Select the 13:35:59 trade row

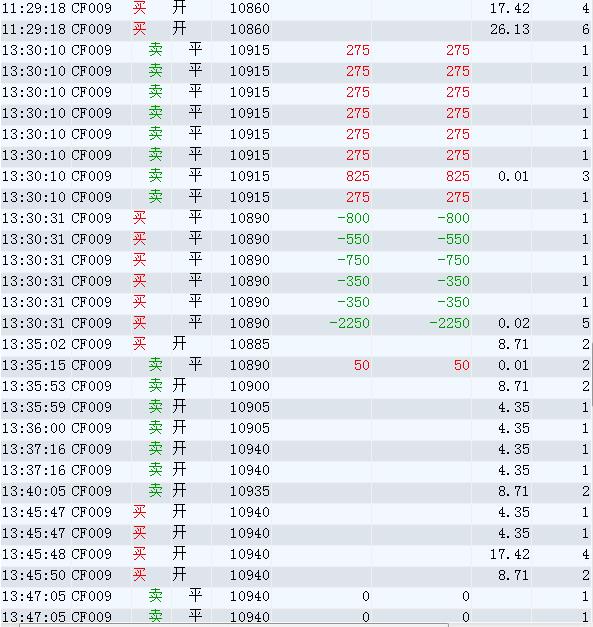pos(296,407)
